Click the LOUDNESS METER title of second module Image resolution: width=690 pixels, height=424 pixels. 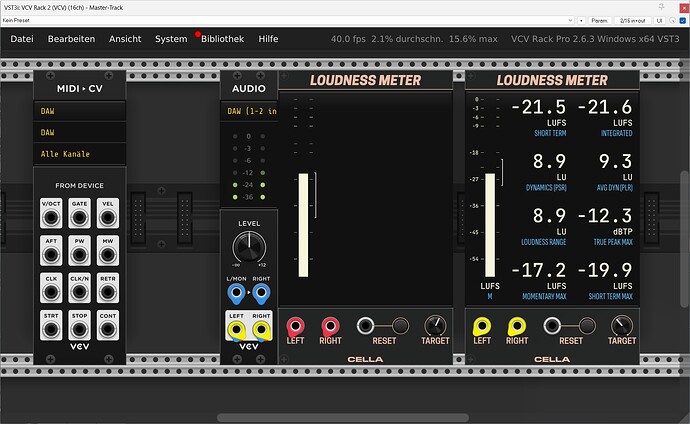tap(552, 80)
